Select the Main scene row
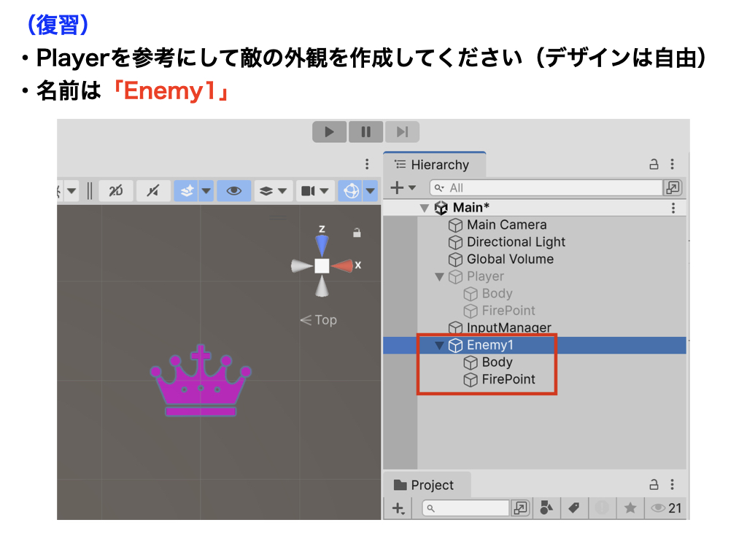This screenshot has width=747, height=560. pyautogui.click(x=535, y=208)
